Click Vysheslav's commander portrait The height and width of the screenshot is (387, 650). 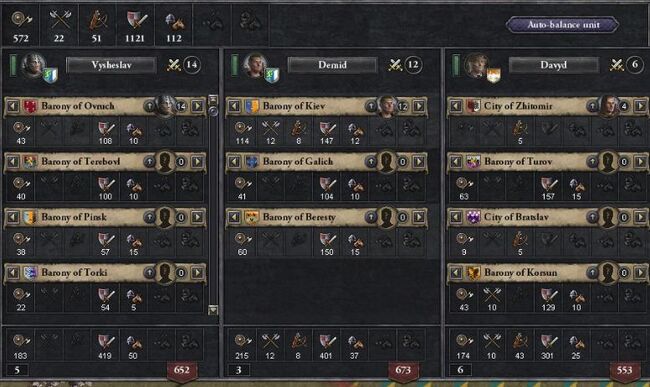(34, 65)
